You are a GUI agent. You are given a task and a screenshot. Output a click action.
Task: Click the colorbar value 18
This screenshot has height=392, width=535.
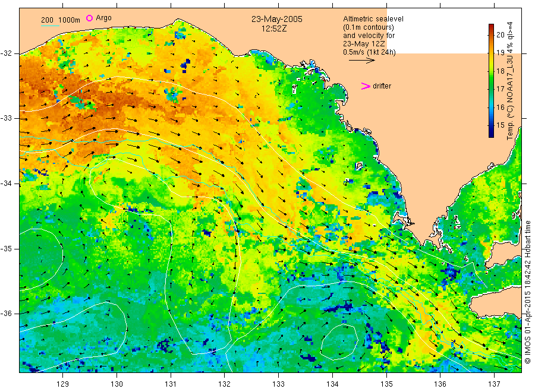(x=500, y=71)
